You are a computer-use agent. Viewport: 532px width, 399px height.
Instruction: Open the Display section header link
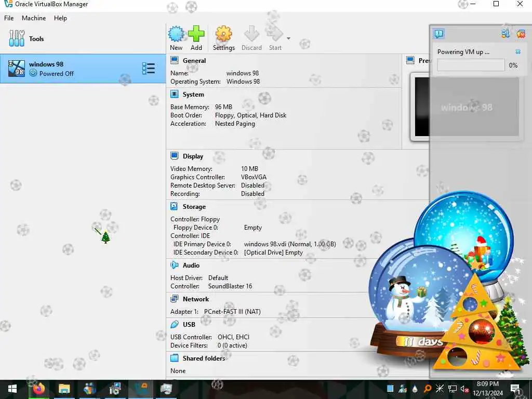(x=193, y=156)
